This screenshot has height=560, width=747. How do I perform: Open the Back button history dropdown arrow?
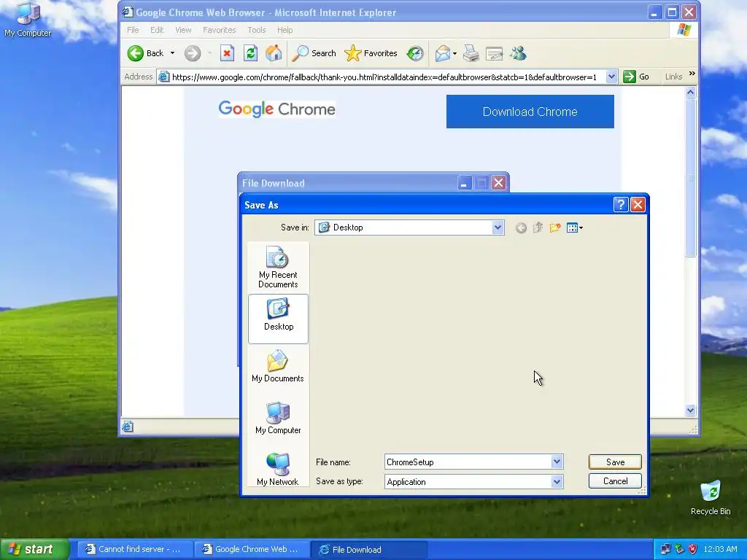click(x=172, y=53)
